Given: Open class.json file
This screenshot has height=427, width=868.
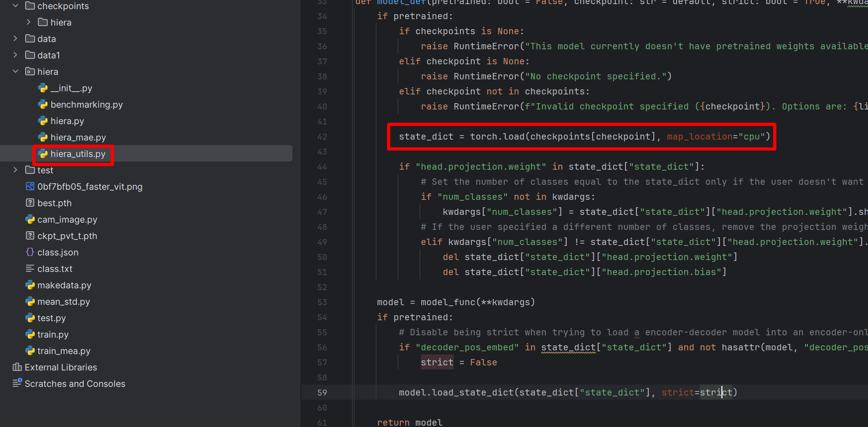Looking at the screenshot, I should point(58,252).
